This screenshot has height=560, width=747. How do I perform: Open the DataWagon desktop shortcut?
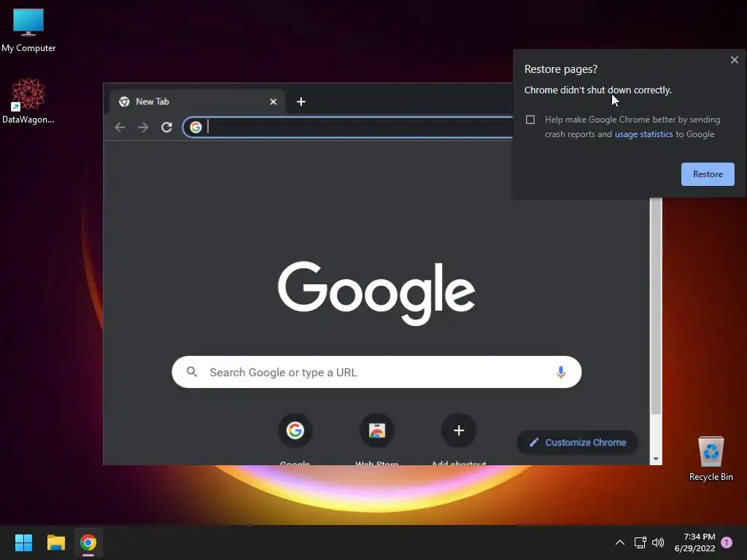click(x=28, y=101)
